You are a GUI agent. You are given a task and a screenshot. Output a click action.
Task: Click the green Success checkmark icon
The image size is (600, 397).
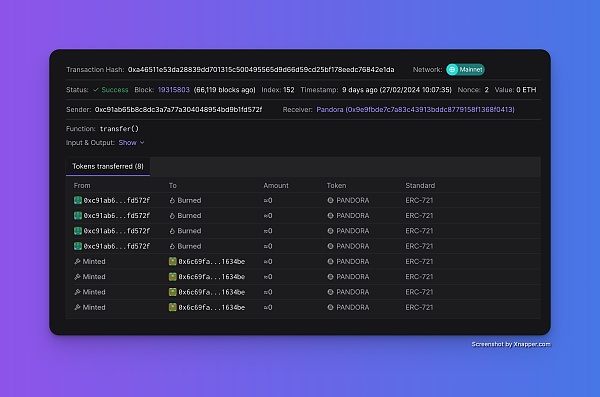96,90
